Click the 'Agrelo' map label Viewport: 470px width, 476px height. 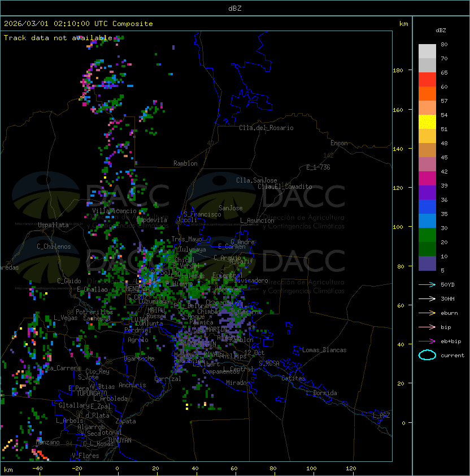tap(138, 340)
